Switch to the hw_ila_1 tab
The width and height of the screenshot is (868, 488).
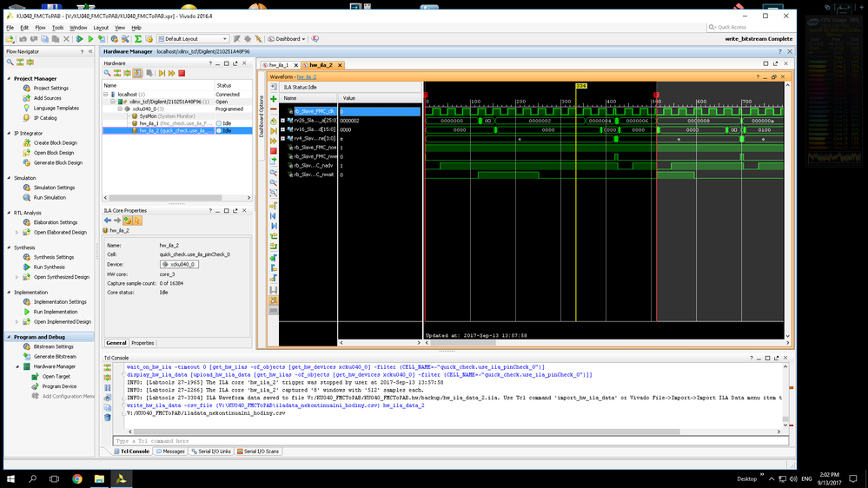pos(279,65)
